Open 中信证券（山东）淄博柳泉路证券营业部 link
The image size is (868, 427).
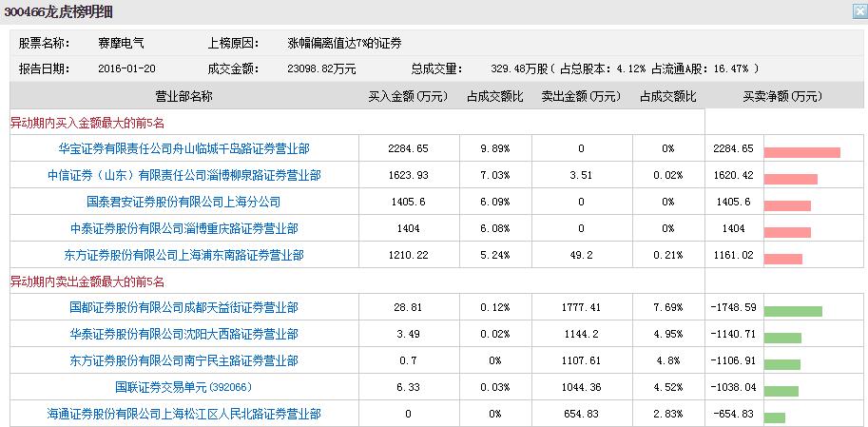click(x=183, y=175)
